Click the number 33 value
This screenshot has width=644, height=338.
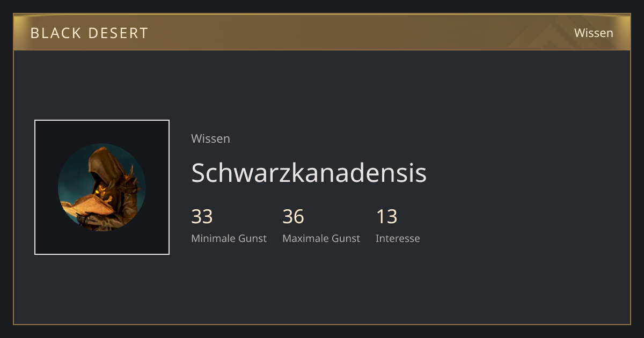[x=202, y=217]
